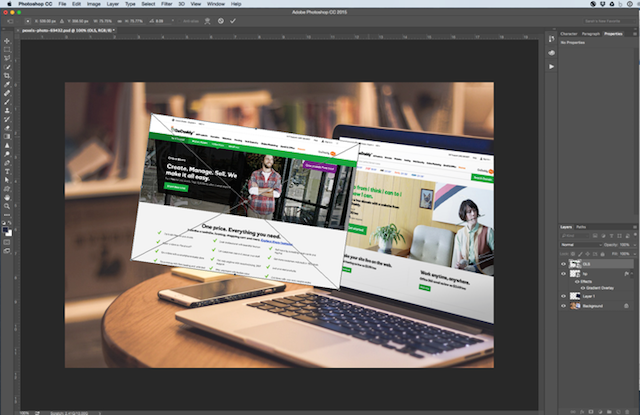Hide the hp layer
The image size is (640, 415).
coord(563,274)
